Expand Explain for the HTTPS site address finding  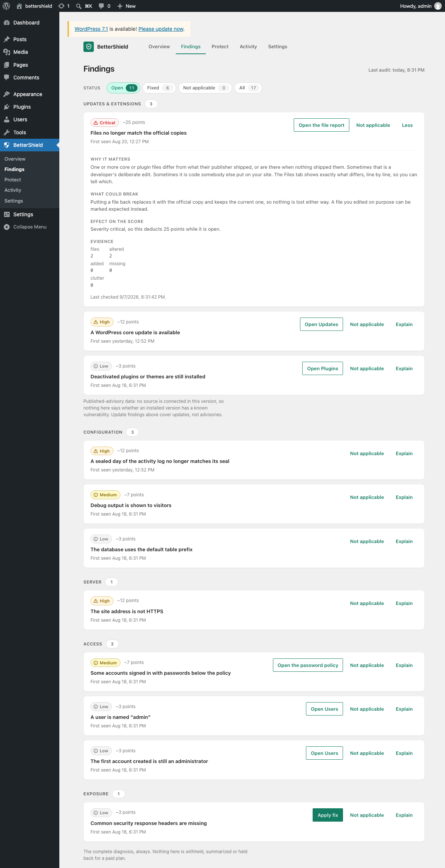tap(404, 604)
